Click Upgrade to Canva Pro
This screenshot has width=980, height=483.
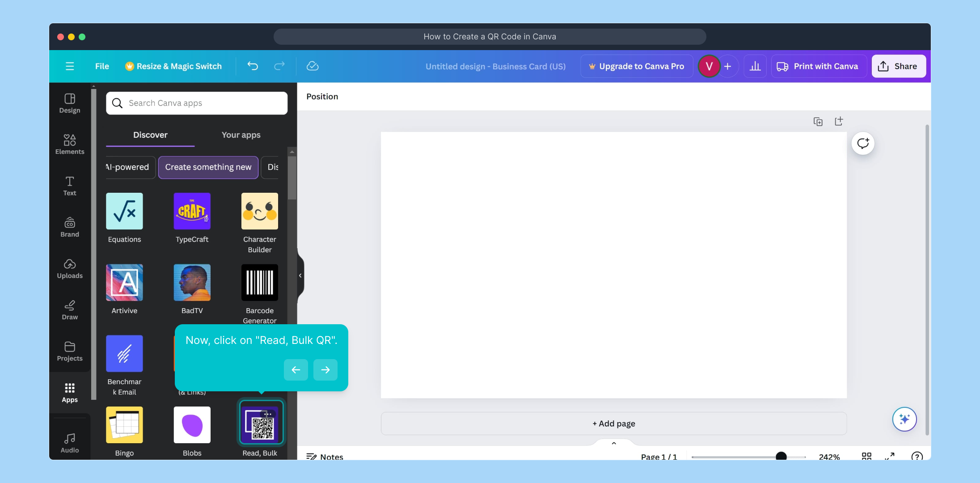tap(637, 66)
